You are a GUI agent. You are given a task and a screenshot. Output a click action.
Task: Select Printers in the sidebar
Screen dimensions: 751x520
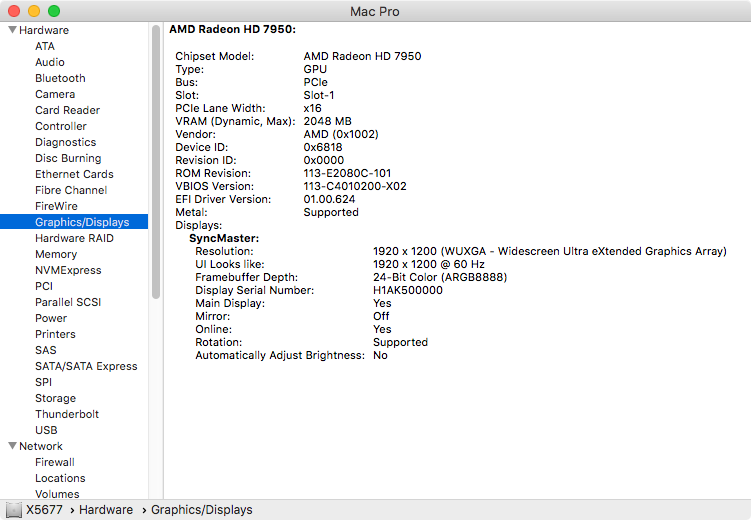55,334
